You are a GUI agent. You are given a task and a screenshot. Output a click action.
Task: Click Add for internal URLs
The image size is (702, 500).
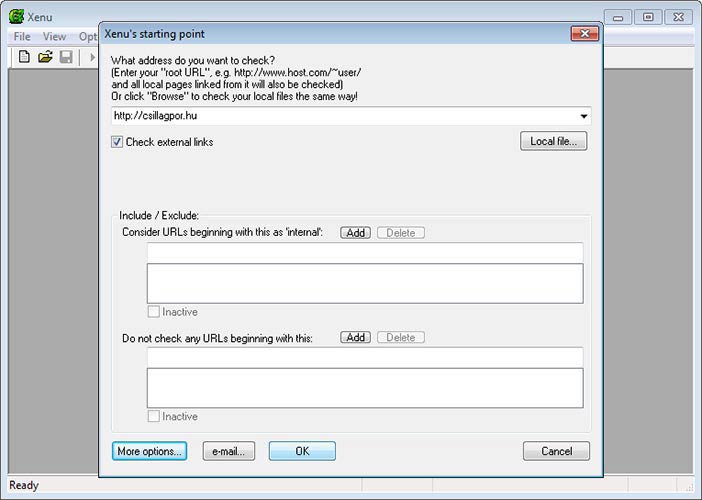355,233
